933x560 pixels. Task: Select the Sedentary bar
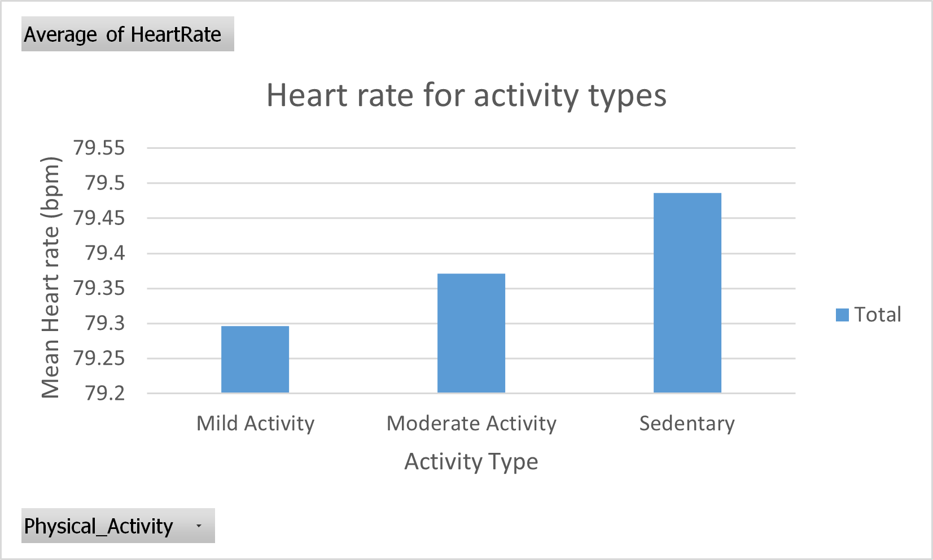(687, 293)
